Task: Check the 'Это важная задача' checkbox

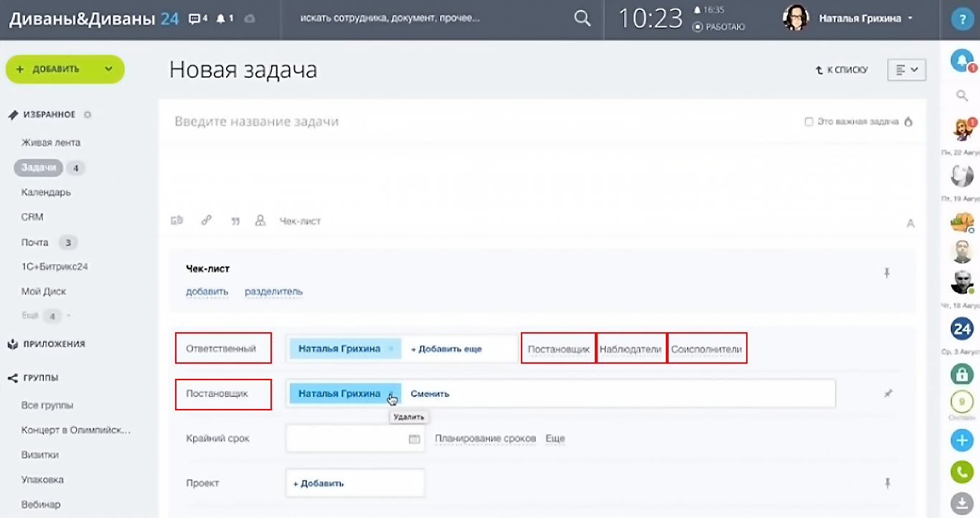Action: click(x=809, y=122)
